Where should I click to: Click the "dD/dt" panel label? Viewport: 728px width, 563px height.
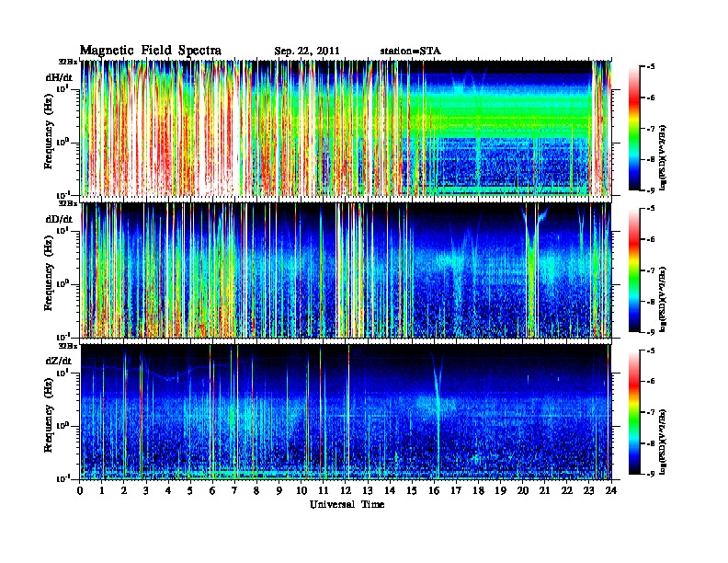click(x=59, y=219)
